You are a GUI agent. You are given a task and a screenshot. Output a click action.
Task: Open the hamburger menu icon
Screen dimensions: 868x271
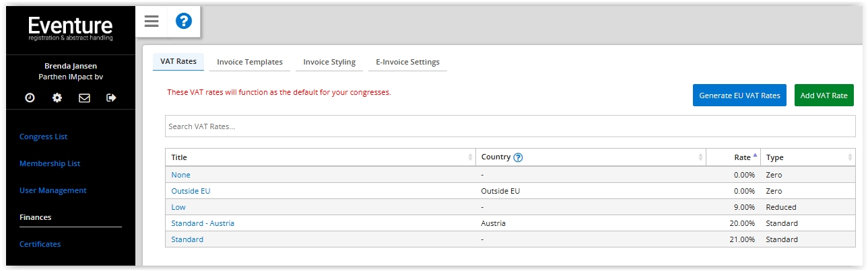coord(152,22)
